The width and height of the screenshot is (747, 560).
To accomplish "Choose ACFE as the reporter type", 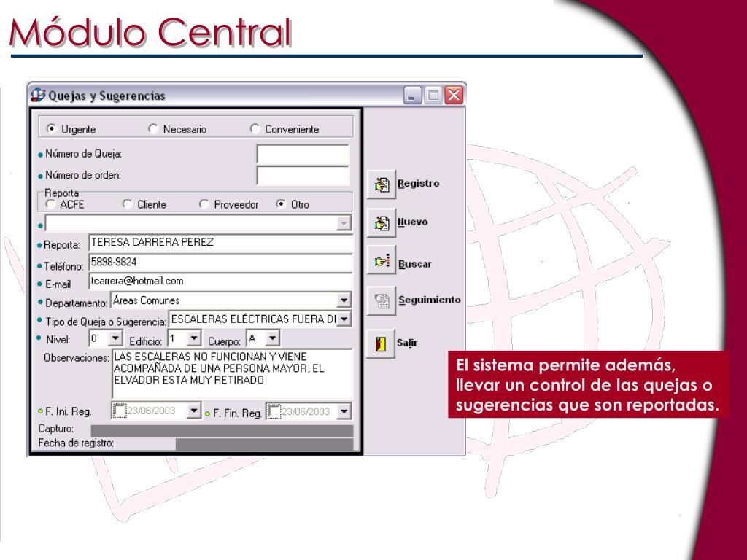I will pos(50,204).
